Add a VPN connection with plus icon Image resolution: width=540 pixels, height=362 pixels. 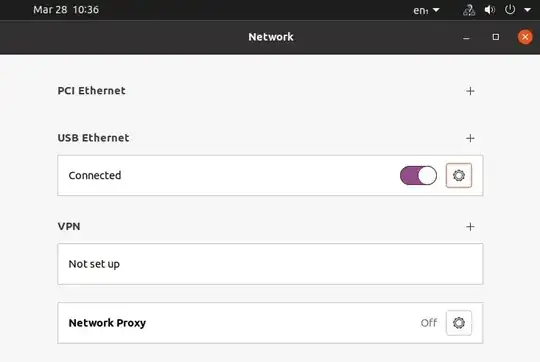pos(470,227)
